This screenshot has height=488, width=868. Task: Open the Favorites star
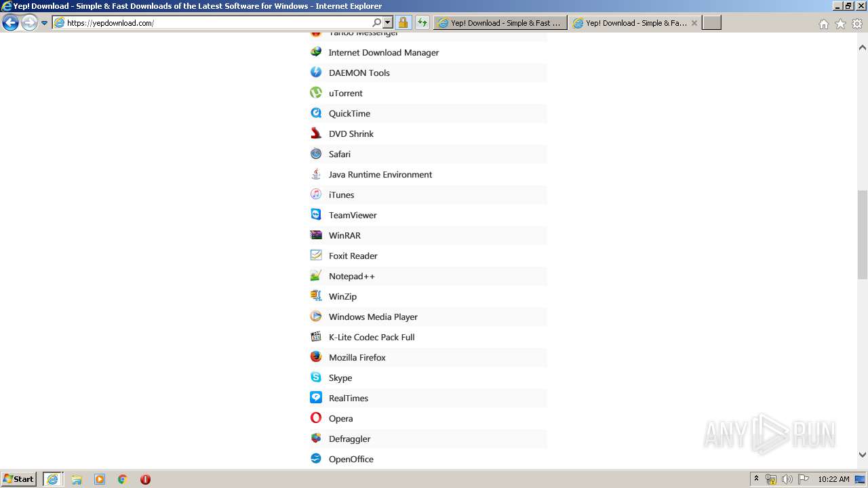coord(840,24)
